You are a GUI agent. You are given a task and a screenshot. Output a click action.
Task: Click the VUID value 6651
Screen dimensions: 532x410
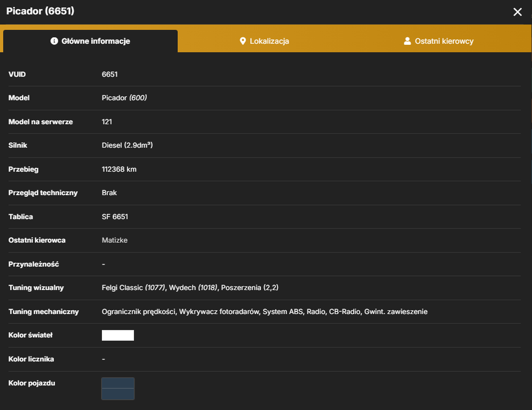pos(109,74)
